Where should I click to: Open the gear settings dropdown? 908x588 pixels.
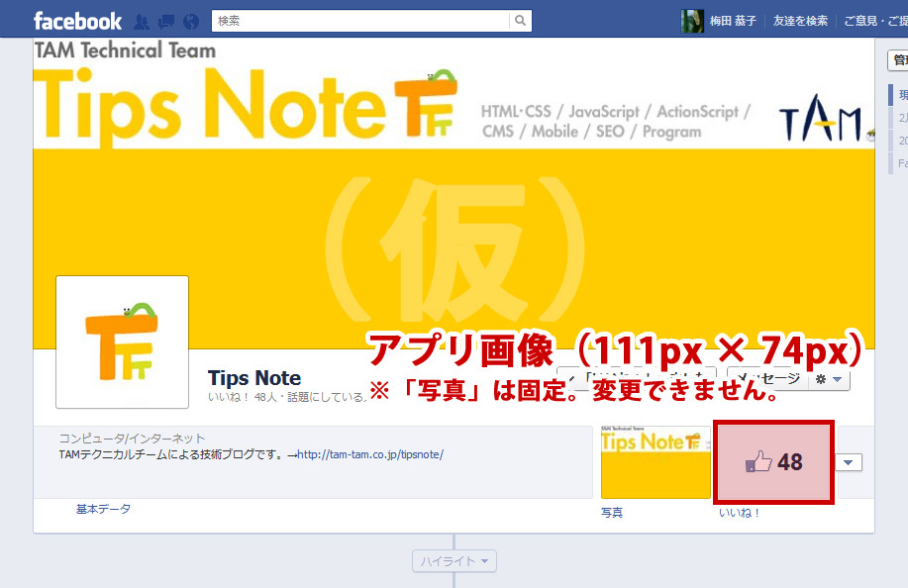click(x=829, y=380)
